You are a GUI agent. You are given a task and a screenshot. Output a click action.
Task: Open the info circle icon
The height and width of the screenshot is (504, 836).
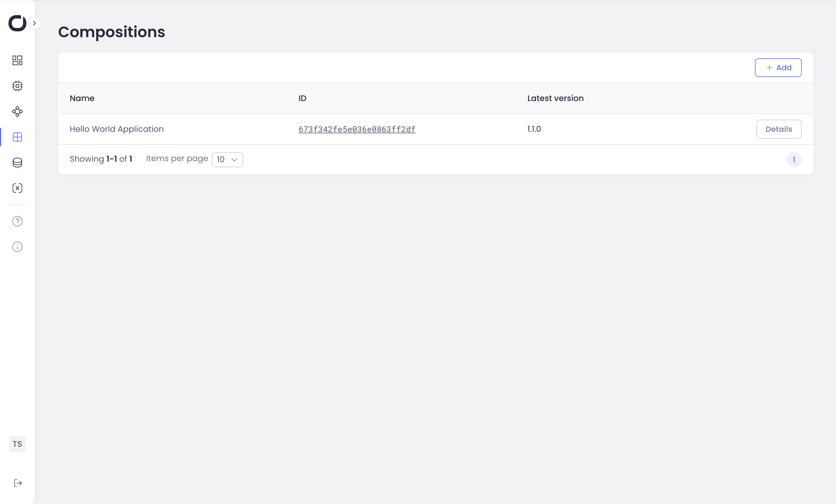(17, 246)
